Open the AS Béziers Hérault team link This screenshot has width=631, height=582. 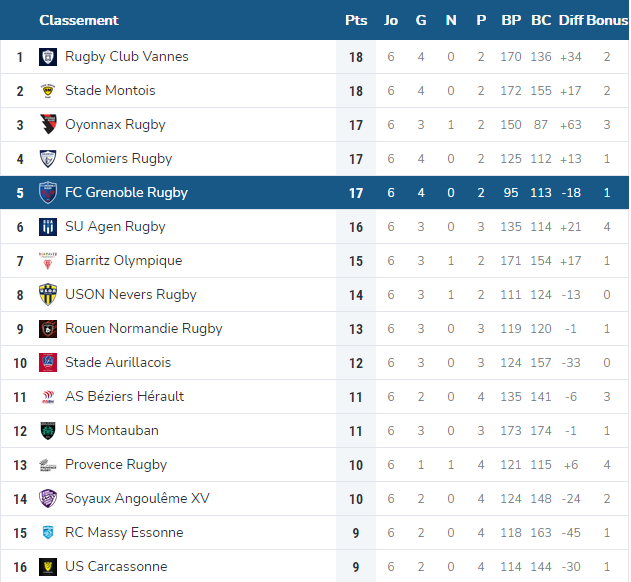124,396
